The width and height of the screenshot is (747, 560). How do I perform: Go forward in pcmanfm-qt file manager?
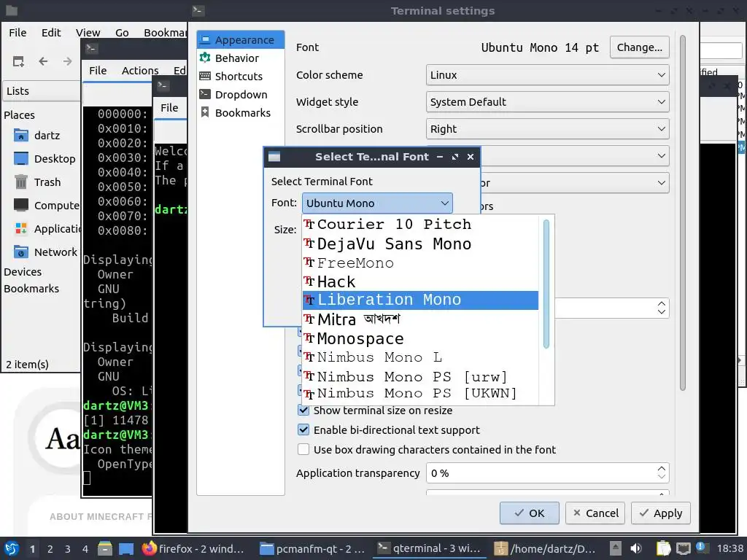pyautogui.click(x=68, y=61)
